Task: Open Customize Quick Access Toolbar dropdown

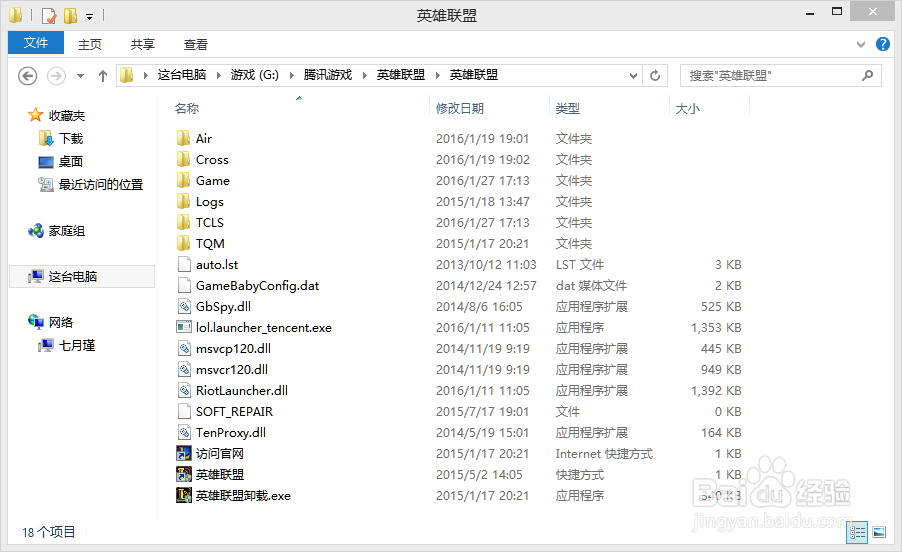Action: pyautogui.click(x=89, y=17)
